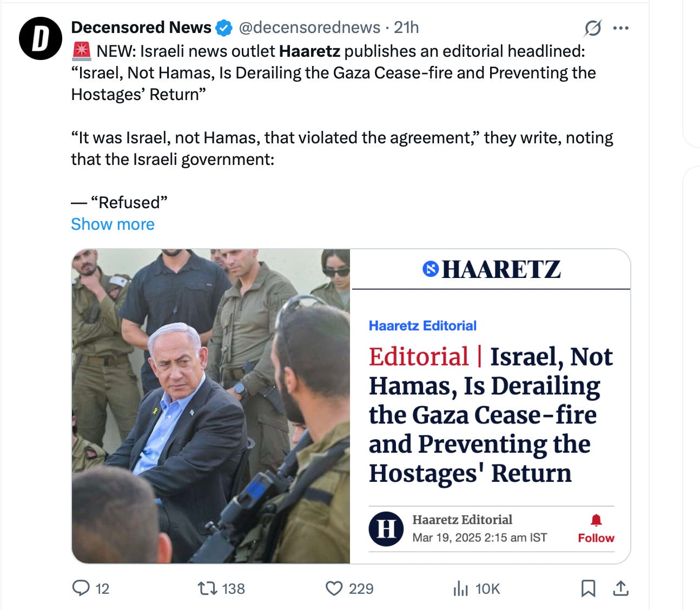
Task: Click the Follow bell in article
Action: tap(596, 528)
